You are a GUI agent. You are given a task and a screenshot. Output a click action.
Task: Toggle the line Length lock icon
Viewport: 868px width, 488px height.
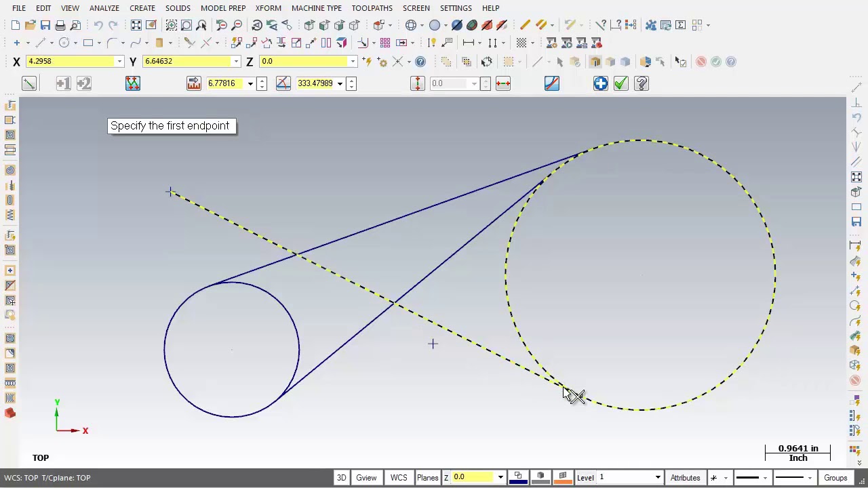coord(194,83)
